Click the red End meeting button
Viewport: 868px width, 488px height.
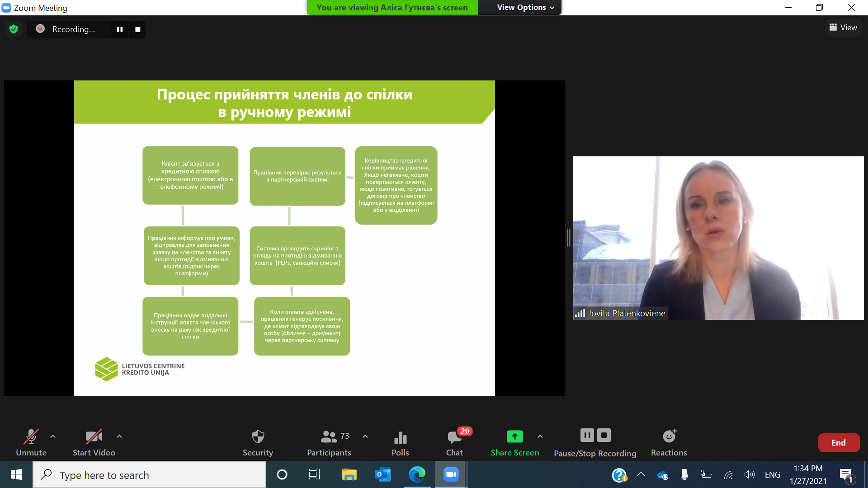click(x=839, y=443)
